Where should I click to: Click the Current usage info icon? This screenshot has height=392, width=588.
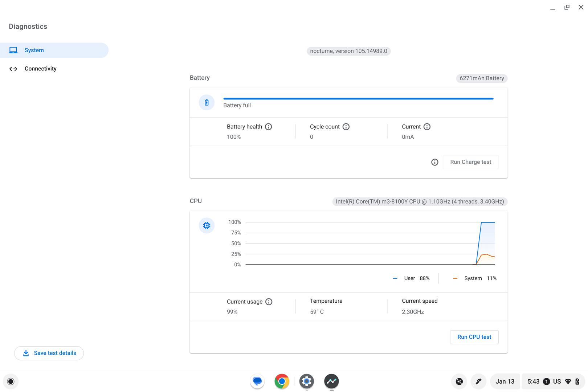(269, 302)
